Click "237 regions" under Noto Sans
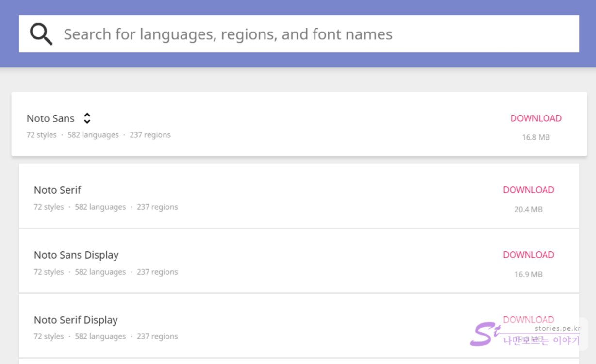 coord(150,135)
